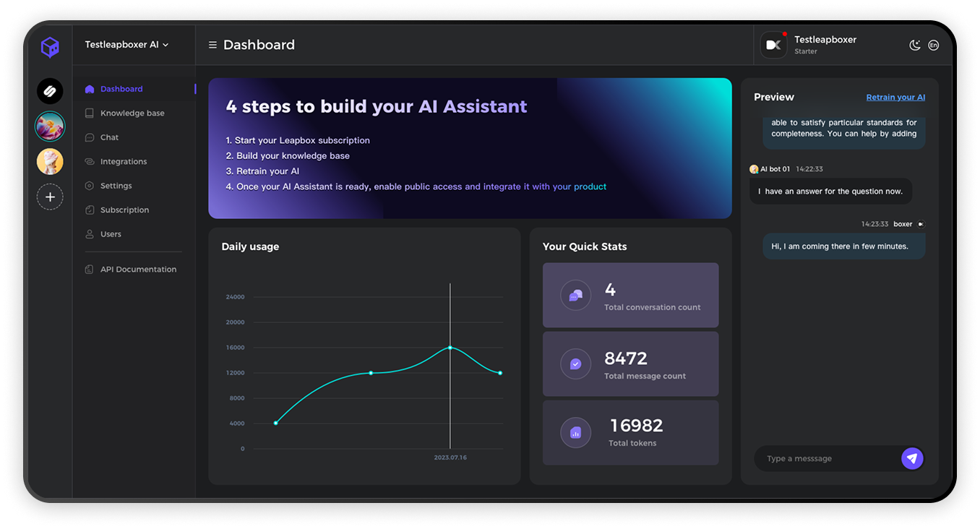The width and height of the screenshot is (980, 529).
Task: Focus the Type a message input field
Action: [824, 459]
